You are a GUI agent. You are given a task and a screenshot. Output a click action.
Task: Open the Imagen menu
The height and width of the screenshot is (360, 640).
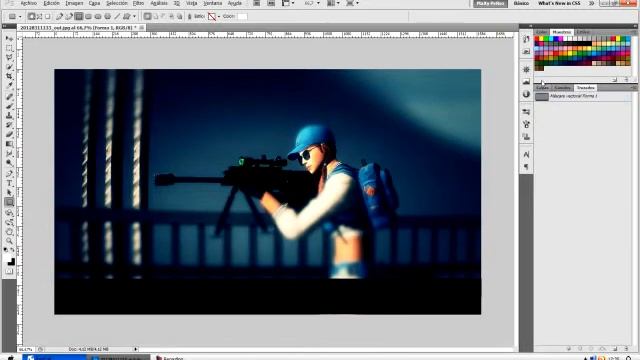[74, 3]
